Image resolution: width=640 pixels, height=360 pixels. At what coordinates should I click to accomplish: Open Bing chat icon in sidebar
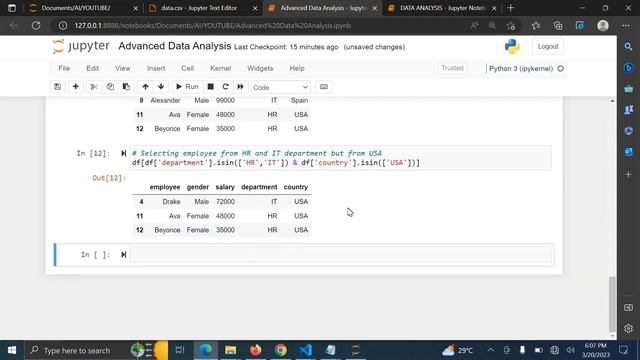point(629,68)
